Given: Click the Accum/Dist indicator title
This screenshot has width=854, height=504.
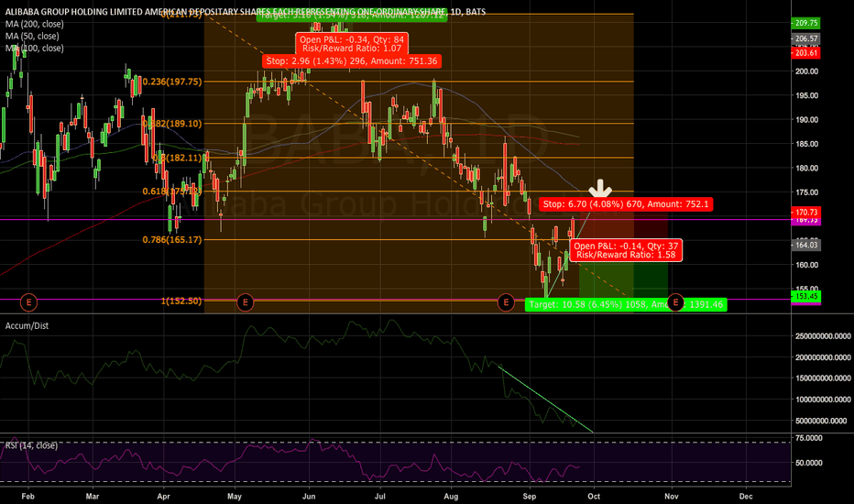Looking at the screenshot, I should pyautogui.click(x=27, y=326).
